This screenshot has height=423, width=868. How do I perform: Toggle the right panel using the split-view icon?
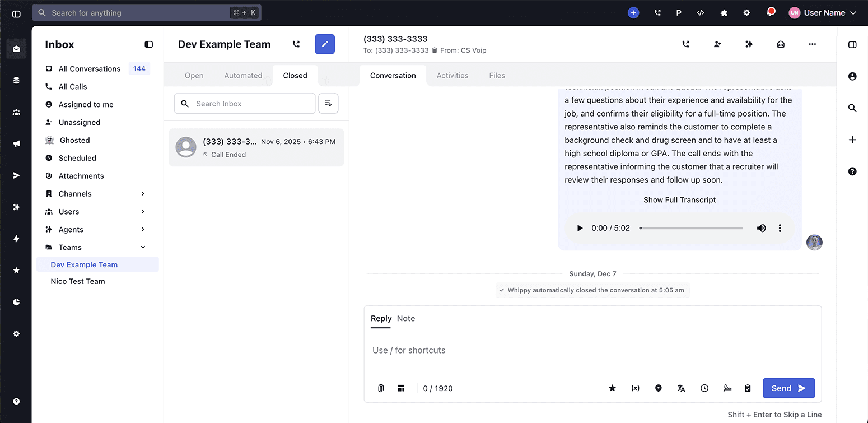click(x=852, y=44)
